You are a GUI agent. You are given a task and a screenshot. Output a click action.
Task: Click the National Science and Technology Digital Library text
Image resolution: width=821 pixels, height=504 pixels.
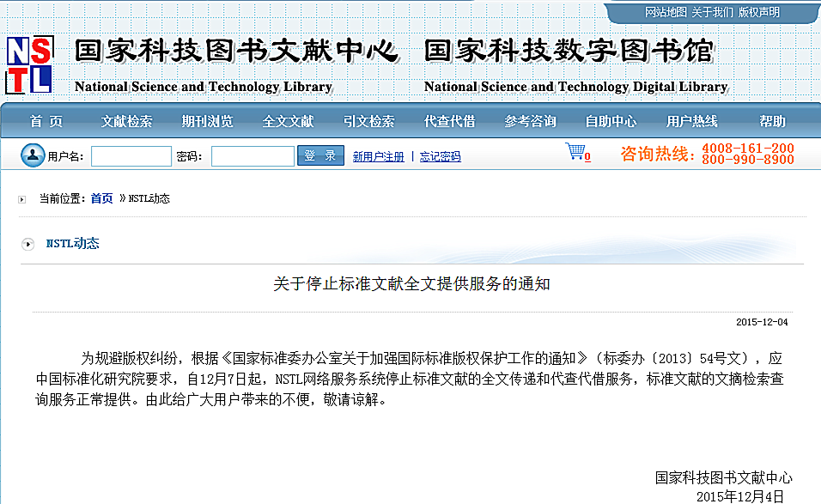(x=576, y=87)
